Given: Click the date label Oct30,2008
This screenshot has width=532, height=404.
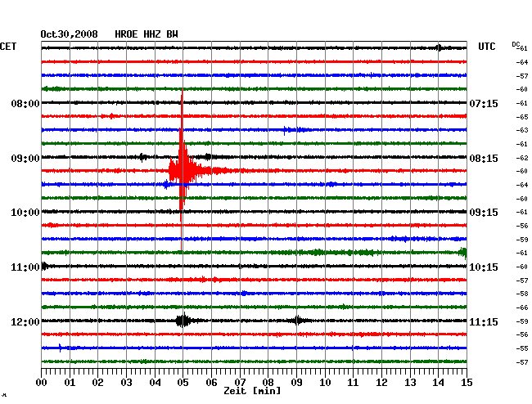Looking at the screenshot, I should pyautogui.click(x=69, y=34).
